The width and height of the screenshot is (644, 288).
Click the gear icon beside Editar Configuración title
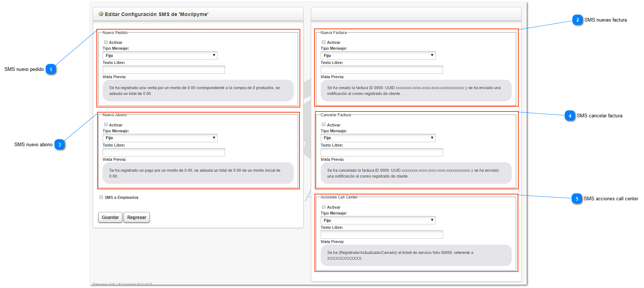pos(101,14)
